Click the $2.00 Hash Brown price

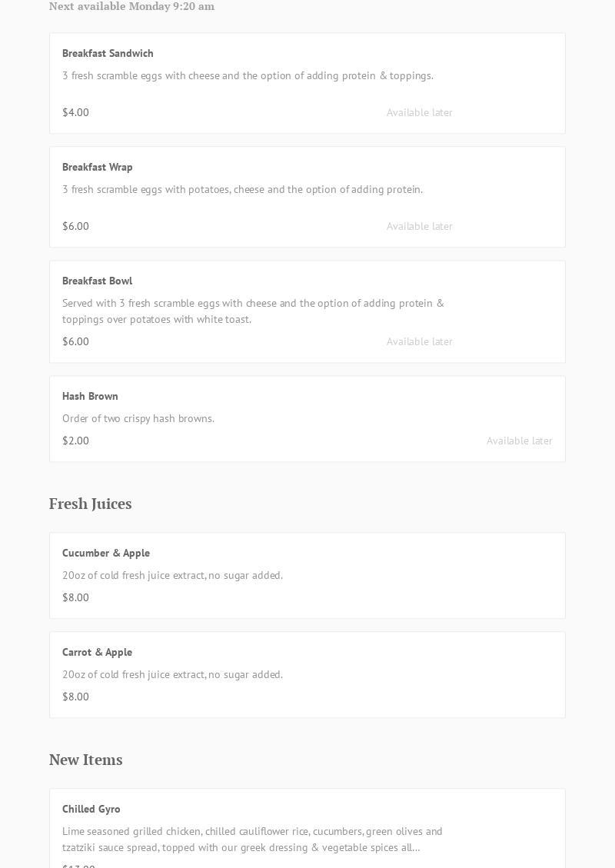tap(75, 441)
